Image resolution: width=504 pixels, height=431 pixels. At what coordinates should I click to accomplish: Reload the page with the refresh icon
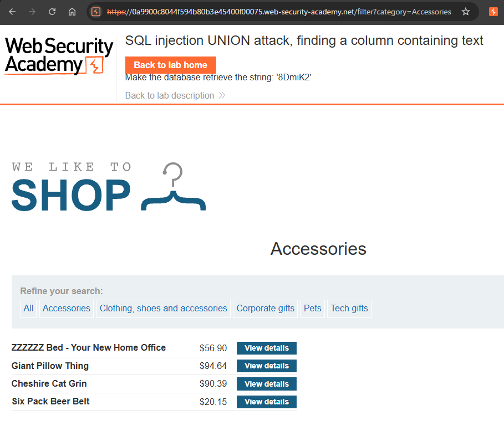click(52, 12)
